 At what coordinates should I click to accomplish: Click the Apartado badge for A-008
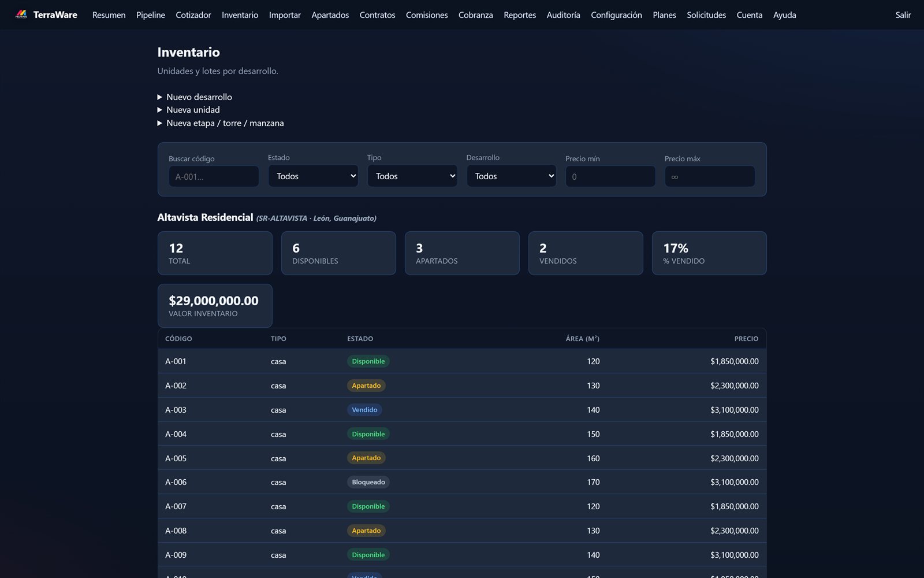coord(366,531)
